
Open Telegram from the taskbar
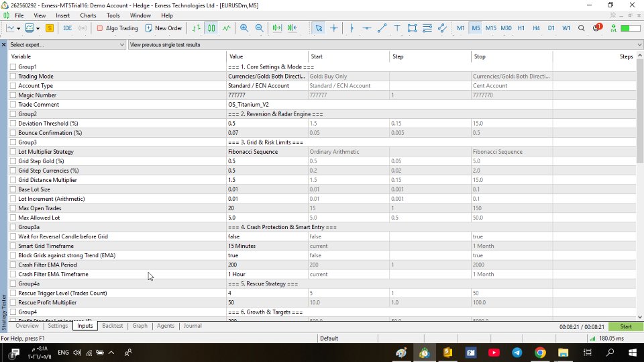517,353
